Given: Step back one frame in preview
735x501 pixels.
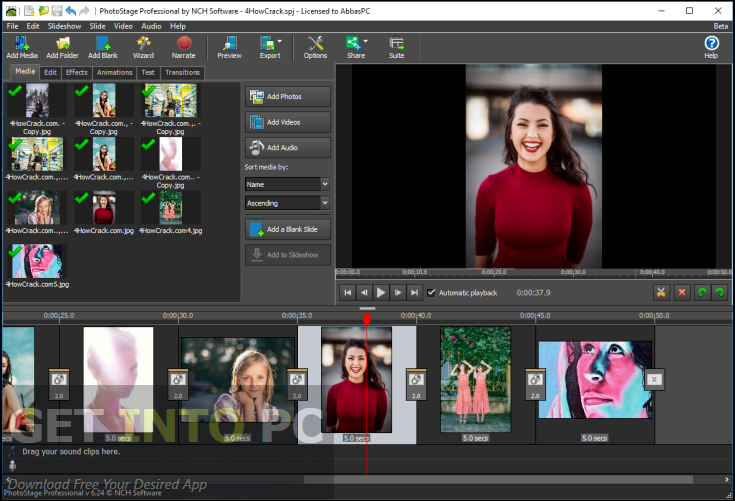Looking at the screenshot, I should tap(364, 292).
